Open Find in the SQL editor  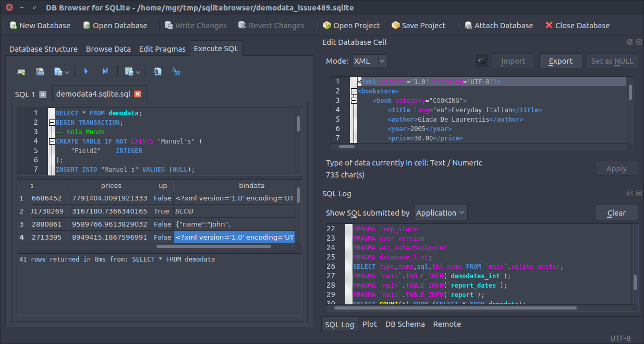pyautogui.click(x=157, y=72)
